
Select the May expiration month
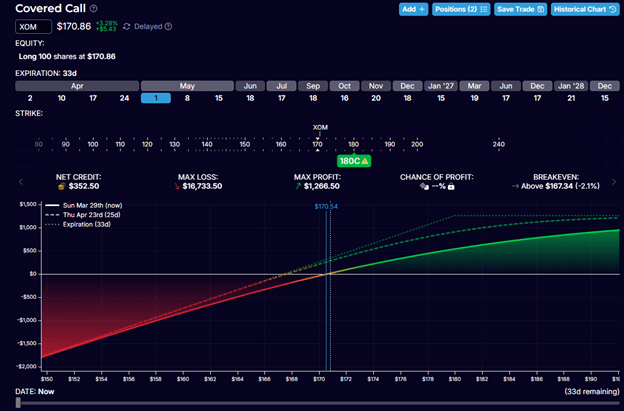[x=187, y=86]
